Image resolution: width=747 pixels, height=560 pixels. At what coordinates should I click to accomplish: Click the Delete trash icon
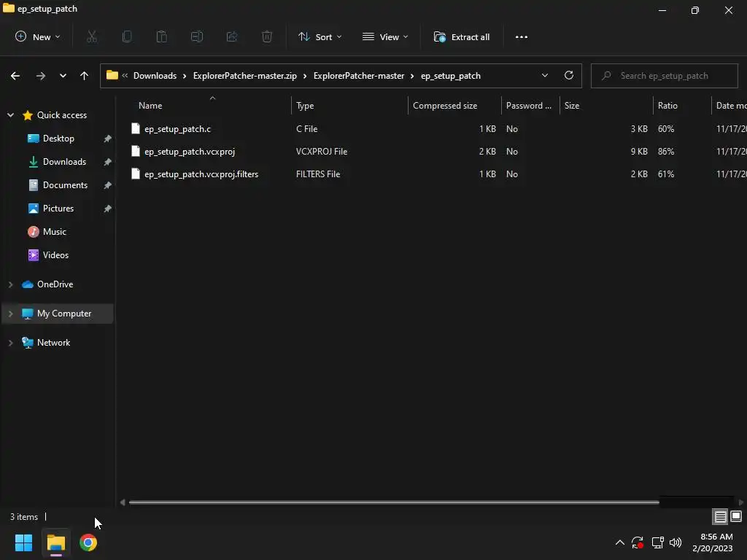click(267, 36)
